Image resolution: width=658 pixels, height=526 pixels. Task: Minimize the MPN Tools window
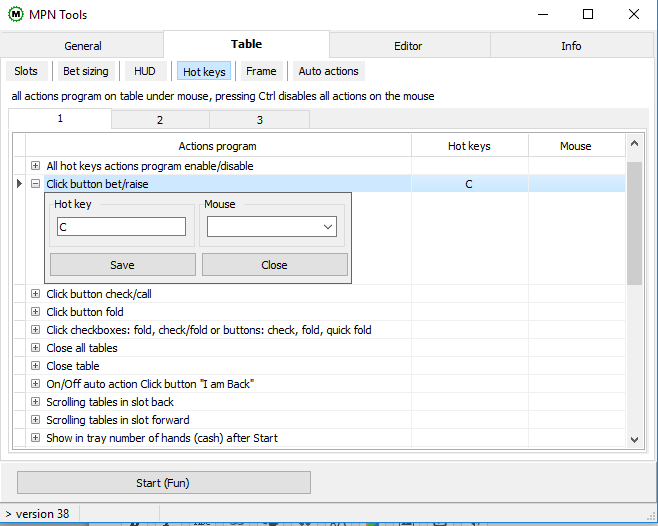click(x=543, y=14)
